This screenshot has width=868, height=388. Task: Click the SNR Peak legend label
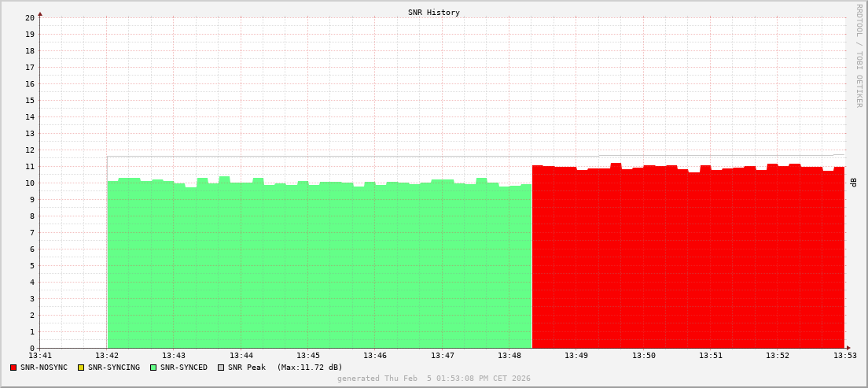point(247,368)
